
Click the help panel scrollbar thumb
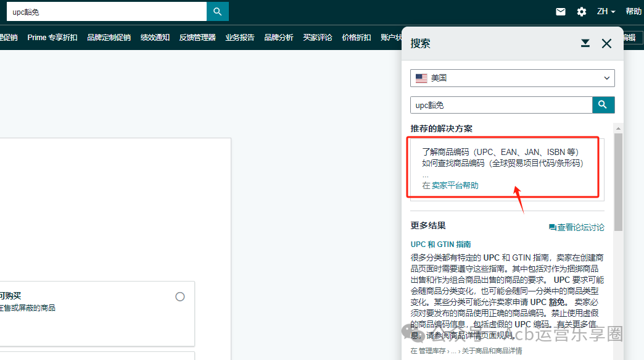pos(618,182)
